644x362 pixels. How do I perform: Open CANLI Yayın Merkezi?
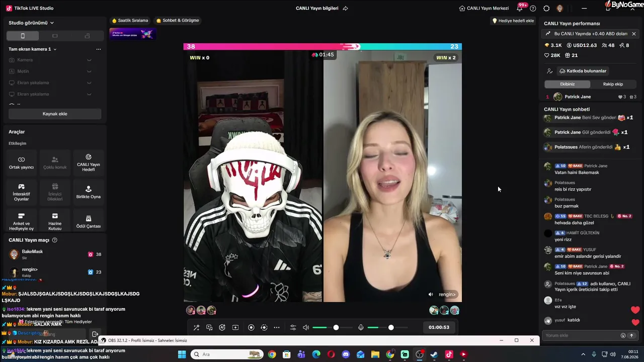[484, 8]
